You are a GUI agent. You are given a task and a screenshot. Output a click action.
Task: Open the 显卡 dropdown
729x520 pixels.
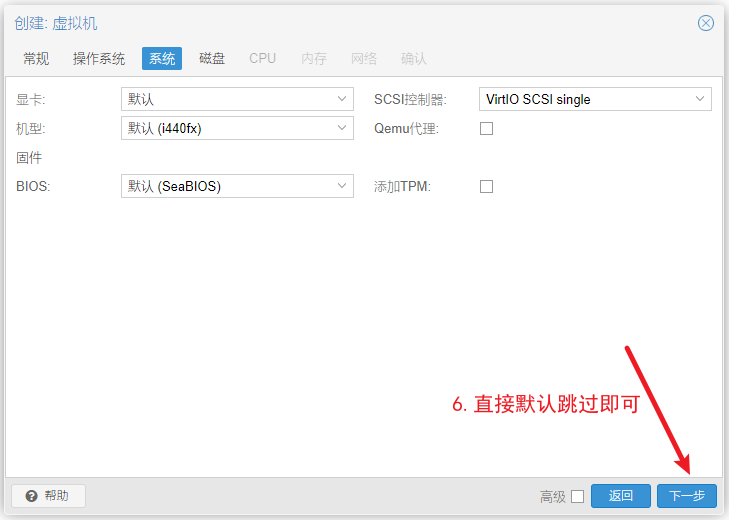pyautogui.click(x=342, y=99)
